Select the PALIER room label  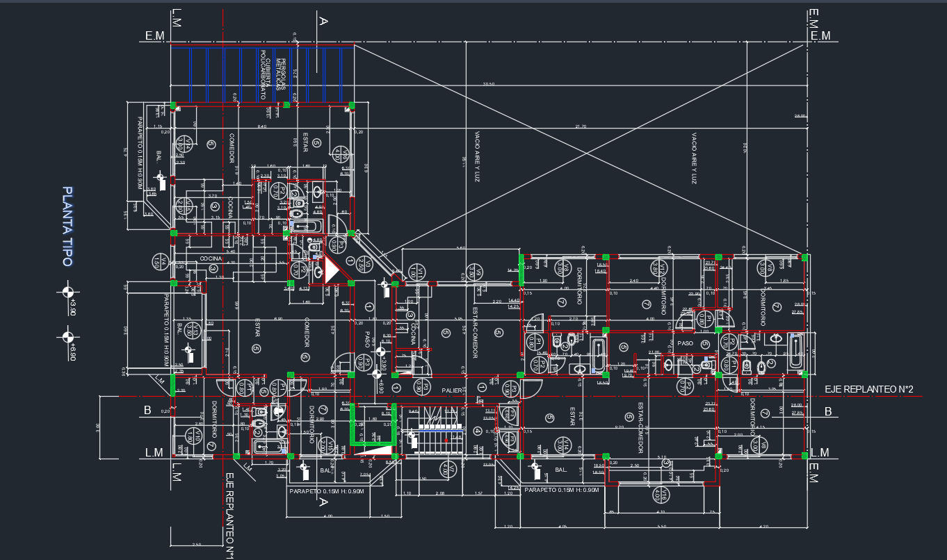(451, 390)
